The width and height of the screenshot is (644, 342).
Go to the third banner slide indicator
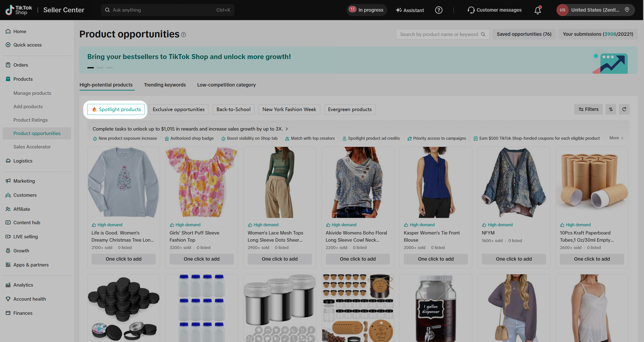(x=109, y=68)
